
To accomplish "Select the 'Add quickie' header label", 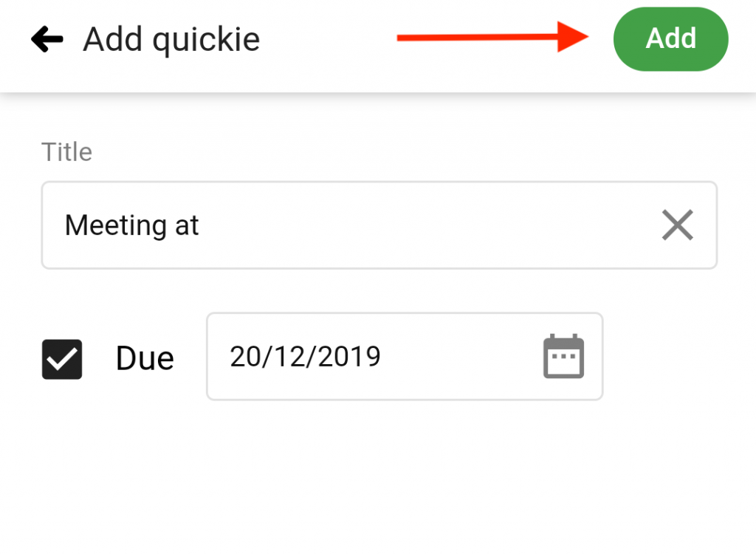I will coord(171,39).
